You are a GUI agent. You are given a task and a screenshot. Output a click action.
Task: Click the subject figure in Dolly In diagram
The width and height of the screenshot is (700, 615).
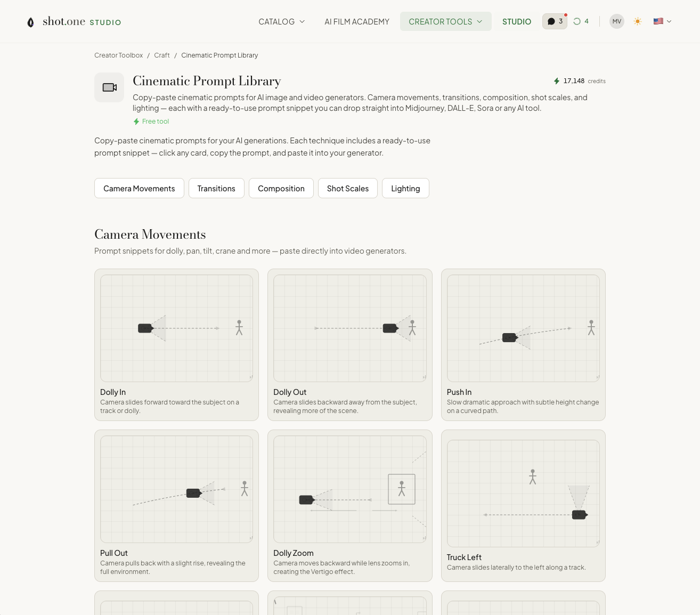click(x=239, y=327)
